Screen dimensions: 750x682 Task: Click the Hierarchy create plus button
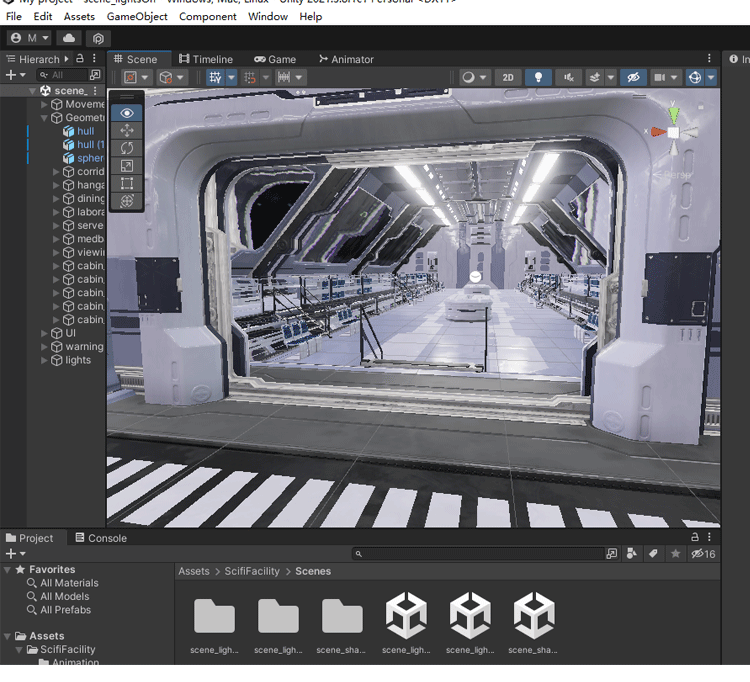click(11, 75)
